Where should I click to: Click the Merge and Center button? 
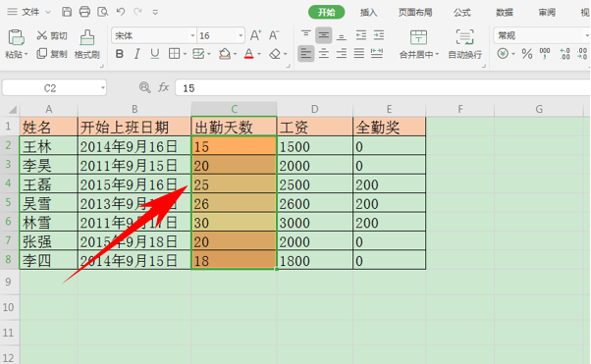point(418,44)
